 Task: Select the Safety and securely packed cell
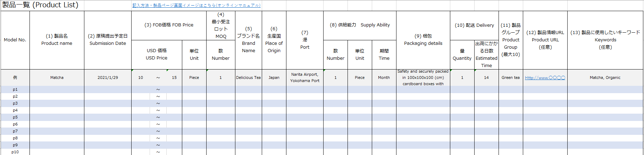[423, 77]
